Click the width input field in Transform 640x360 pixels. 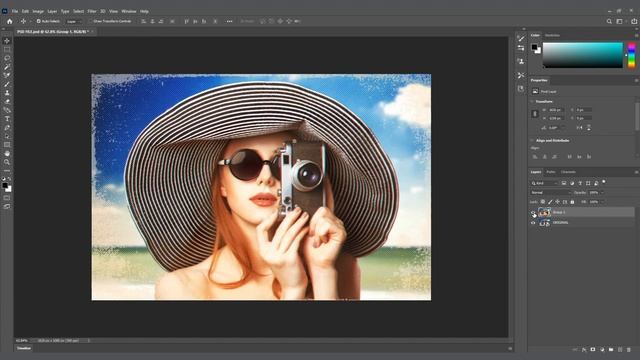(x=556, y=110)
